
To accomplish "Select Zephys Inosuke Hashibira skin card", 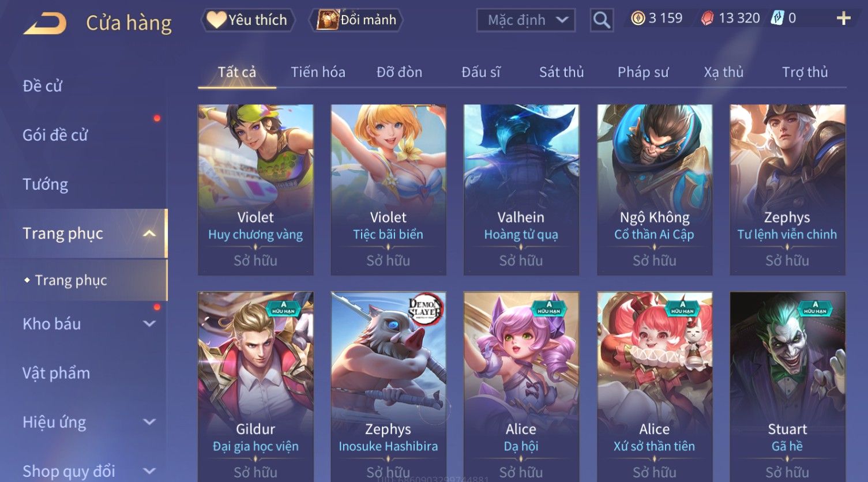I will (x=388, y=386).
